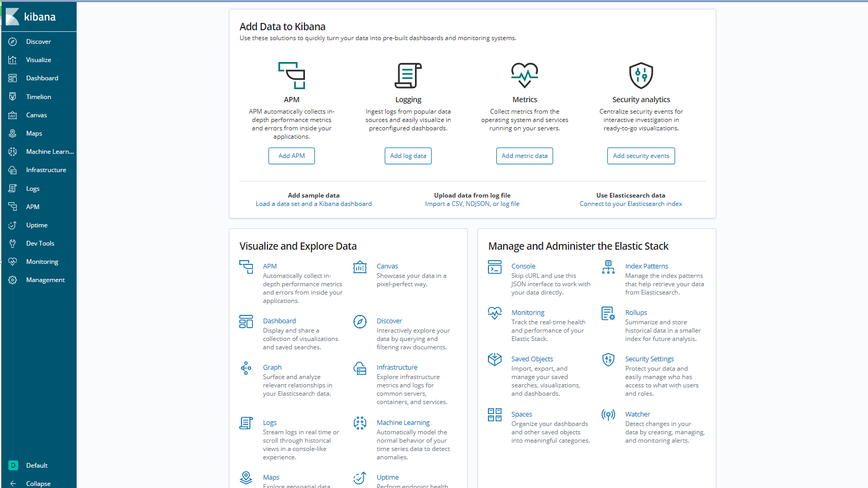Open Dev Tools icon in sidebar
The image size is (868, 488).
click(13, 243)
